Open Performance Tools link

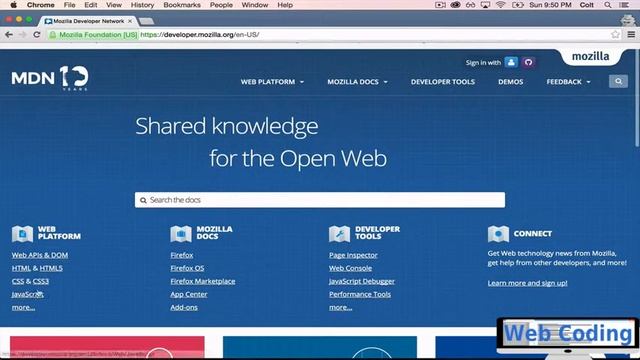pyautogui.click(x=360, y=294)
